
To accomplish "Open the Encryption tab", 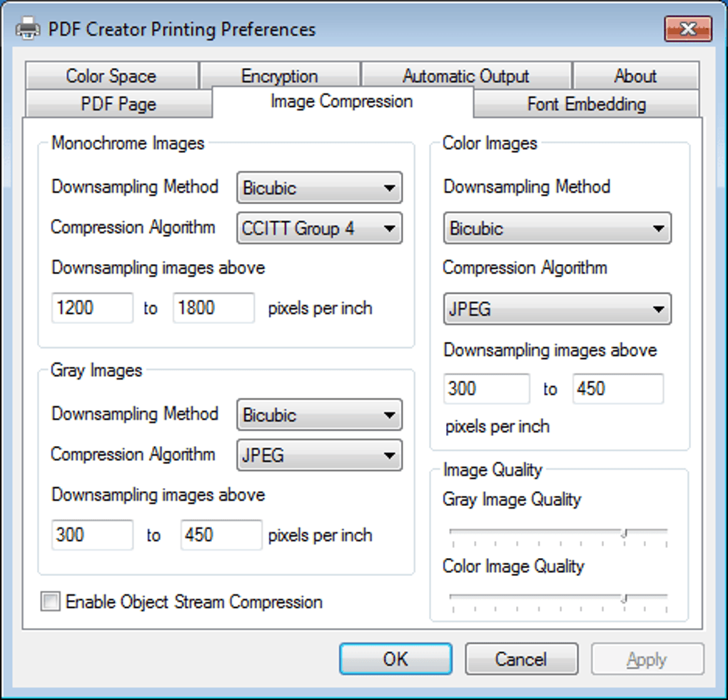I will 279,76.
